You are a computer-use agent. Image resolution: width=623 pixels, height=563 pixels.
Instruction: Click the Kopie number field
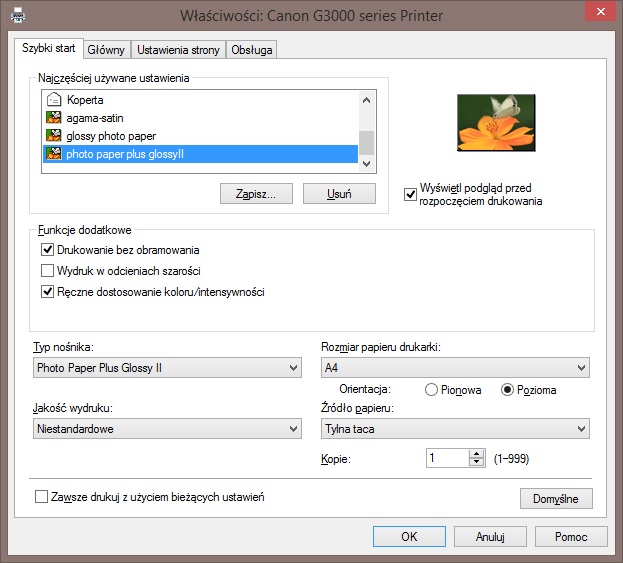(447, 458)
